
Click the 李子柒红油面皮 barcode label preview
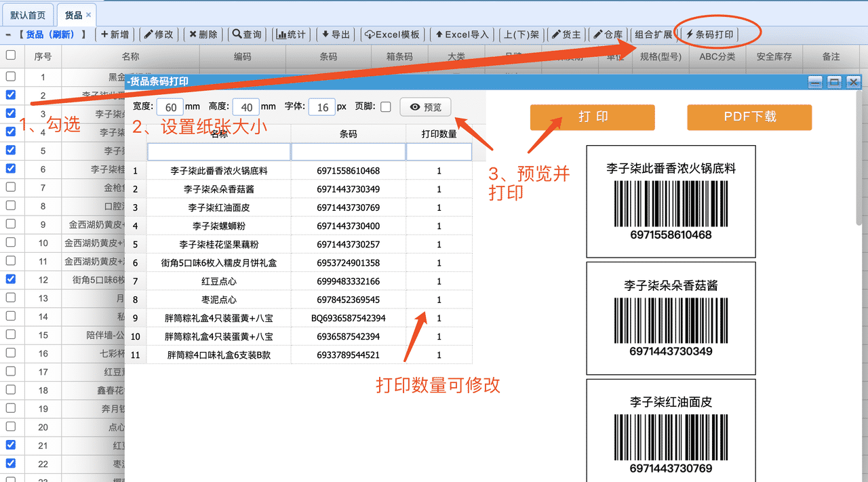coord(671,430)
